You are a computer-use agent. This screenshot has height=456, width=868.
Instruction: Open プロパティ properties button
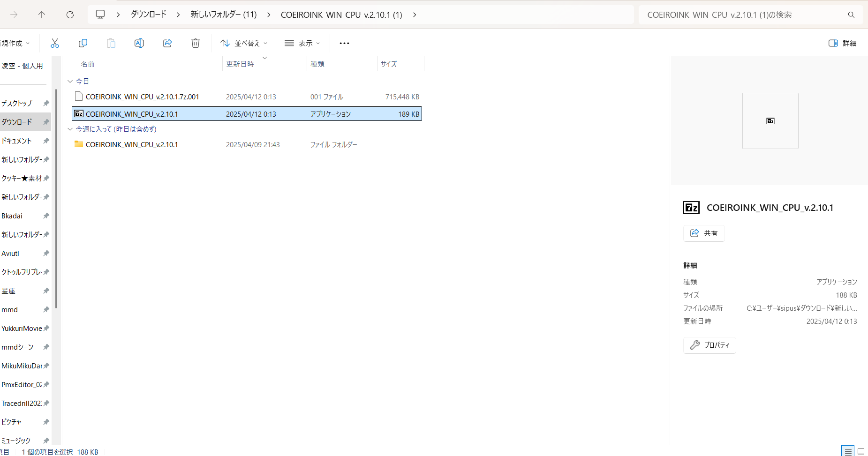(709, 345)
